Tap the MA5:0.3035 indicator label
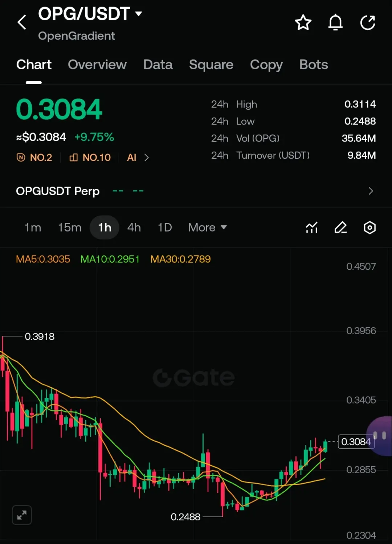Screen dimensions: 392x544 coord(43,259)
